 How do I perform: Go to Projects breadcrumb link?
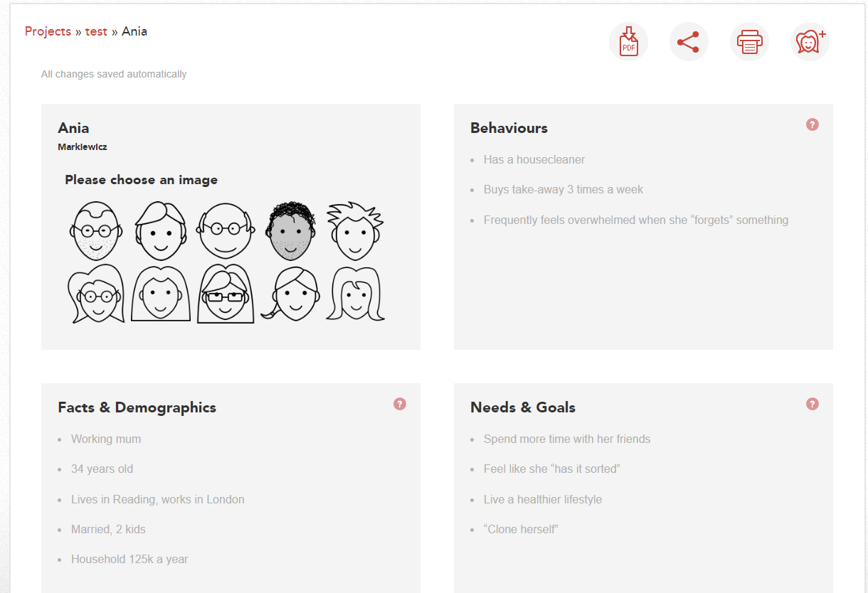(x=48, y=31)
